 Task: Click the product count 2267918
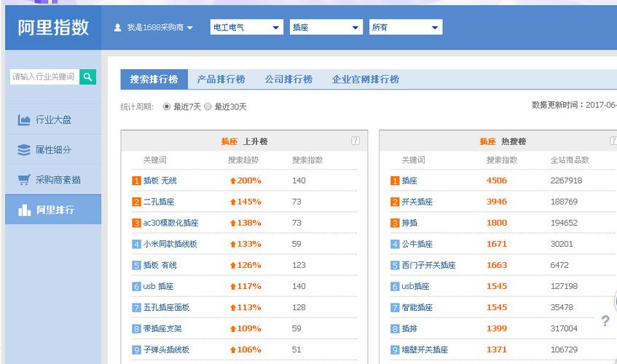coord(566,181)
